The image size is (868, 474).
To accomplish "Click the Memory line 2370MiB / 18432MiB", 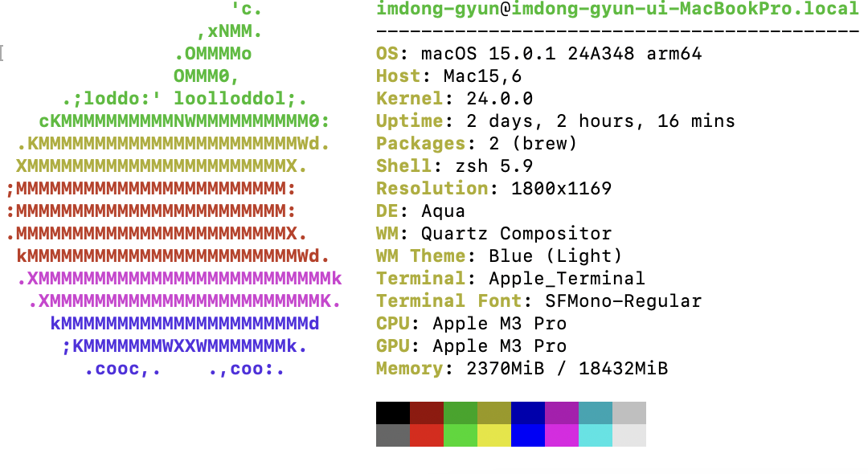I will pyautogui.click(x=522, y=369).
